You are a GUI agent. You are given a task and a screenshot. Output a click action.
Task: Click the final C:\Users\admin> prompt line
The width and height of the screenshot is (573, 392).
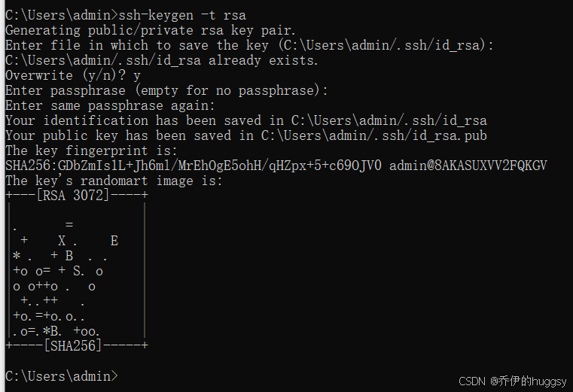(62, 376)
